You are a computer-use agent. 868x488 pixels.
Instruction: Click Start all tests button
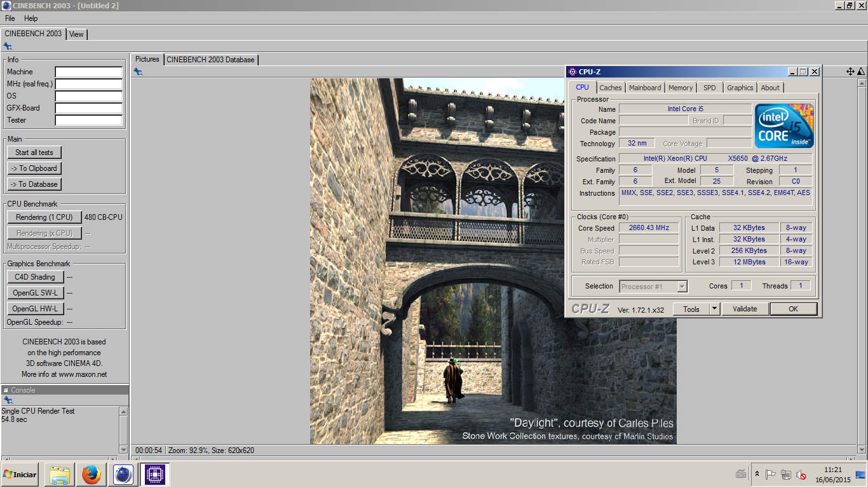(x=34, y=152)
